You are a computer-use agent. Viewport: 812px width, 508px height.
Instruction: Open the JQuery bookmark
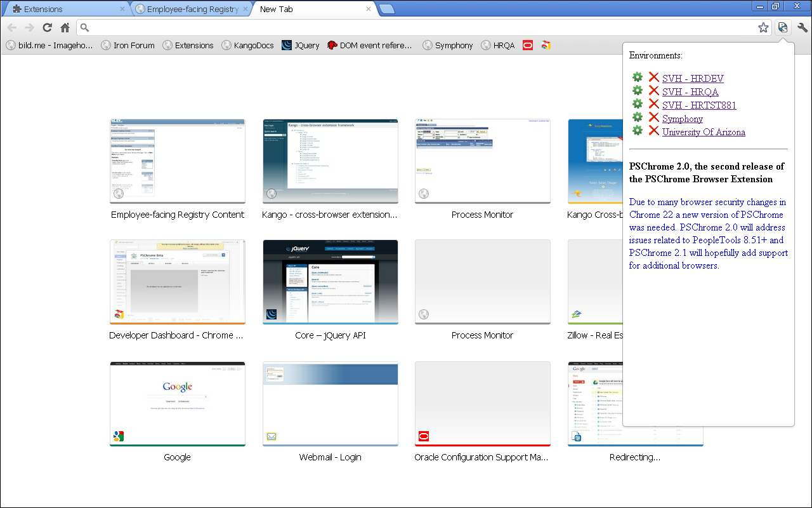click(x=301, y=45)
